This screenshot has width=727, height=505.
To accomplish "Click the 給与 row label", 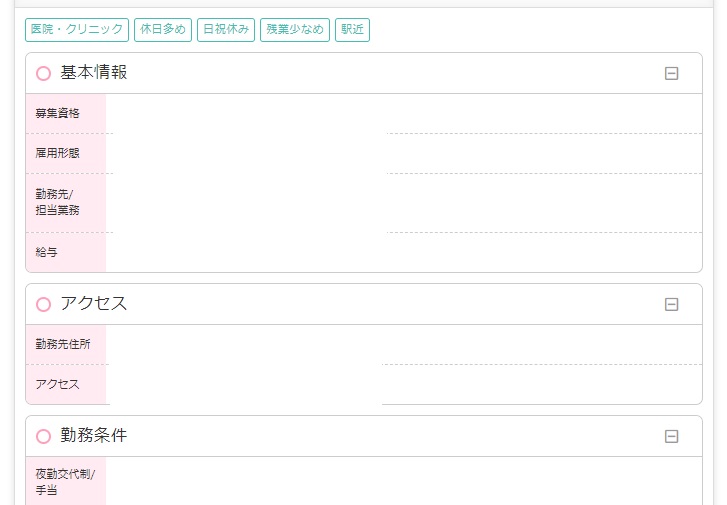I will [x=47, y=252].
